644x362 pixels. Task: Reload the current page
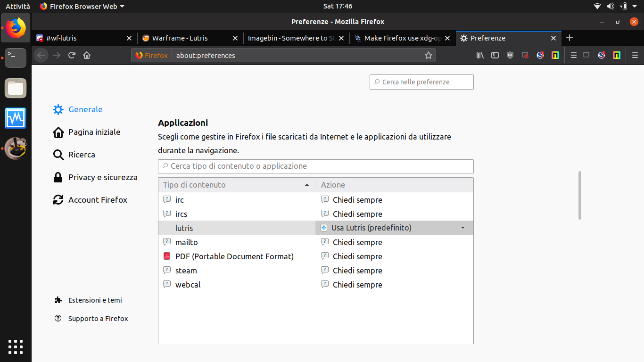pyautogui.click(x=72, y=55)
